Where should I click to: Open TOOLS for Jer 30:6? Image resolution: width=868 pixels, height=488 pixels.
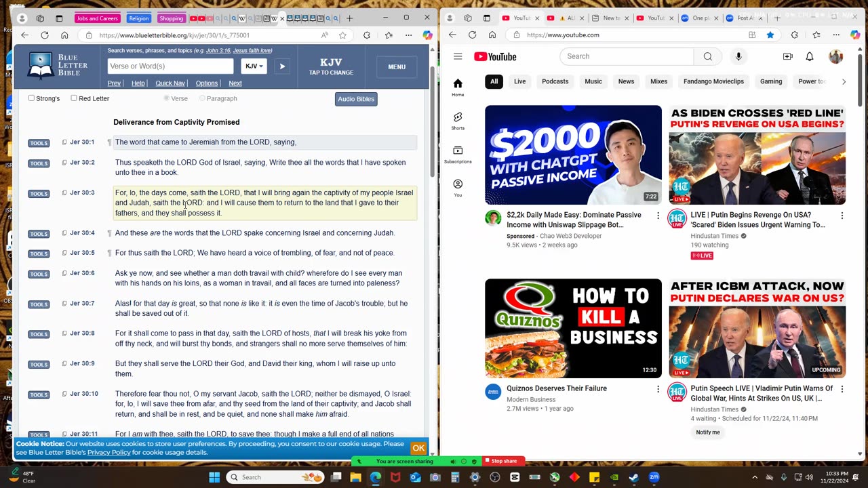(39, 274)
